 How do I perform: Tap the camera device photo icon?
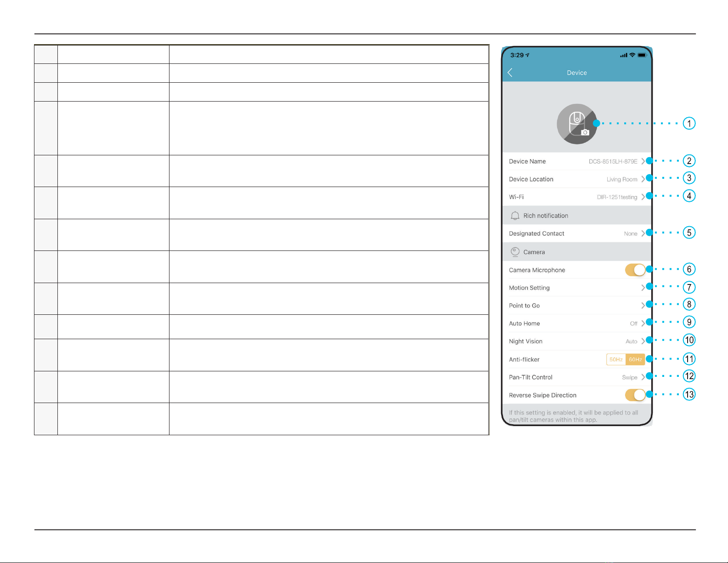577,124
